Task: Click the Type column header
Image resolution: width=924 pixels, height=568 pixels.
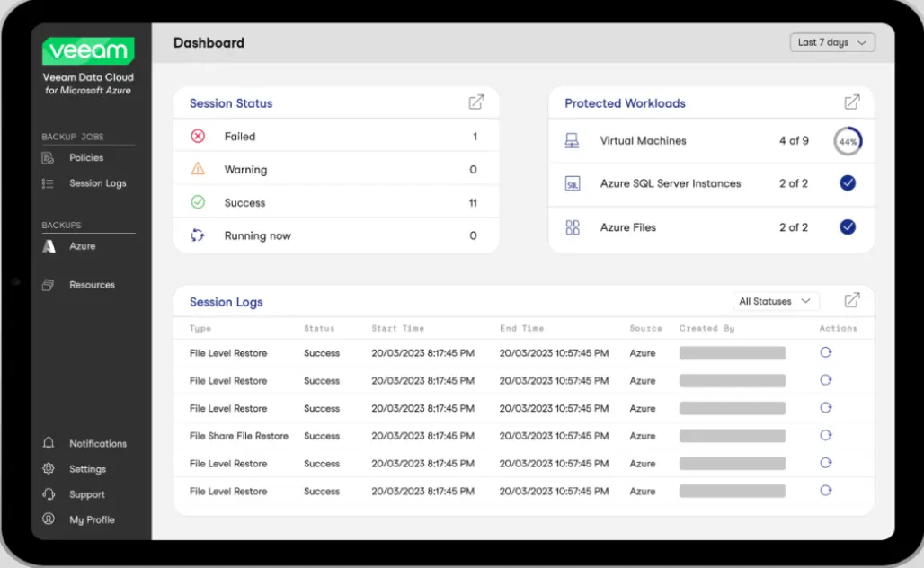Action: (x=200, y=328)
